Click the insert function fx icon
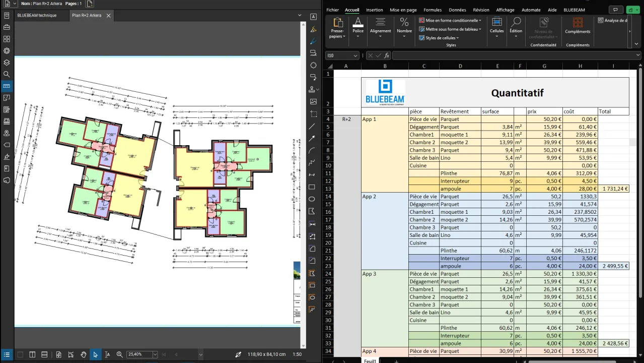 coord(387,55)
